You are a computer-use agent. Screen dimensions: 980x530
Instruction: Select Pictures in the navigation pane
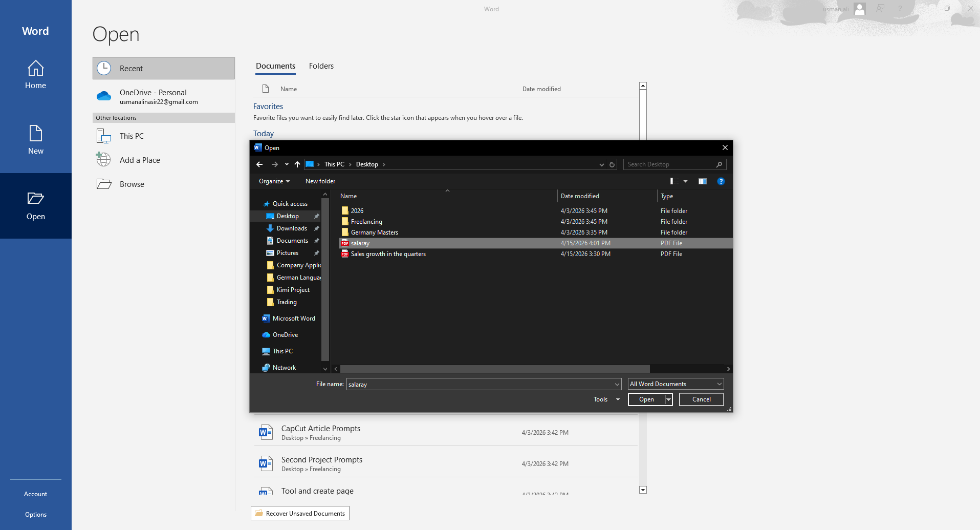(287, 253)
